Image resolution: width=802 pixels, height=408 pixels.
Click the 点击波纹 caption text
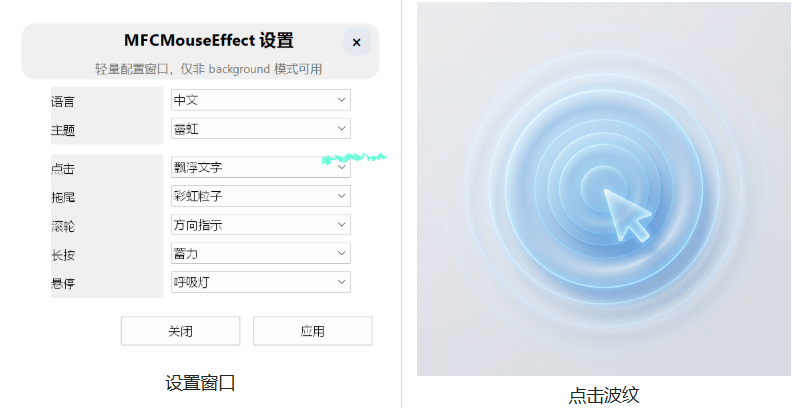click(603, 395)
